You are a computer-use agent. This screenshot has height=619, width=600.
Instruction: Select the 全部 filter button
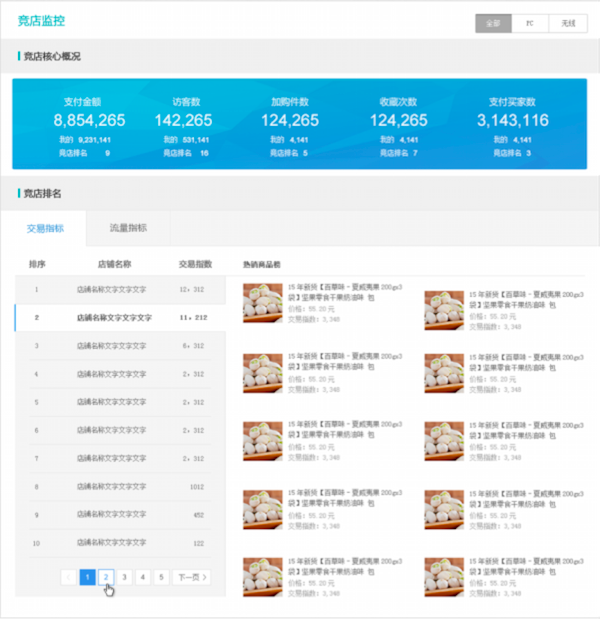(x=493, y=23)
